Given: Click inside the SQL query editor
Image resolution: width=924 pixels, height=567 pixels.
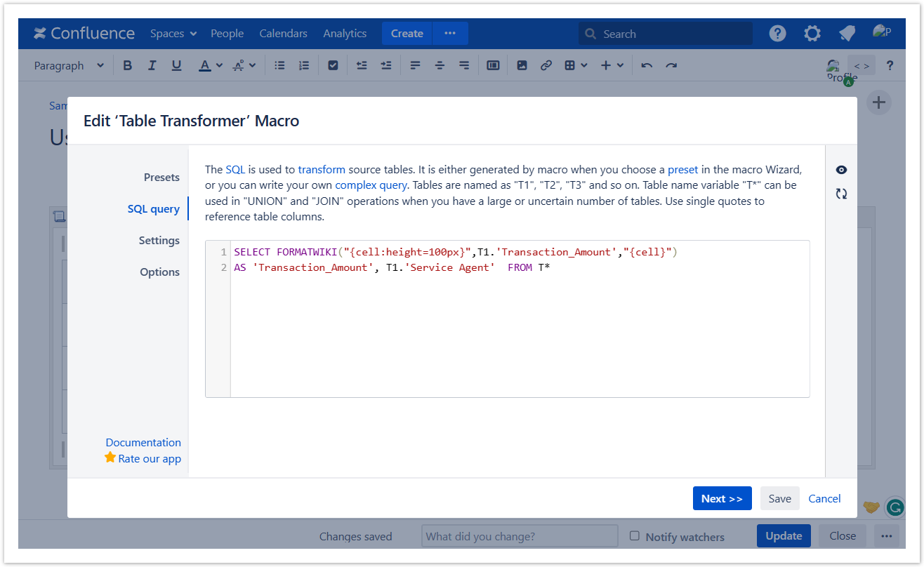Looking at the screenshot, I should pyautogui.click(x=520, y=330).
